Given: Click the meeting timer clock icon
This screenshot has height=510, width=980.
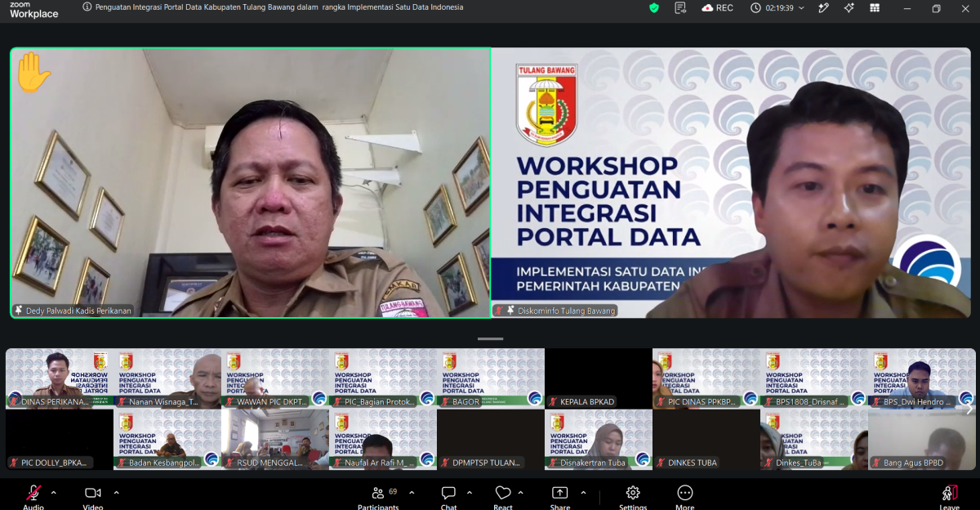Looking at the screenshot, I should point(755,7).
